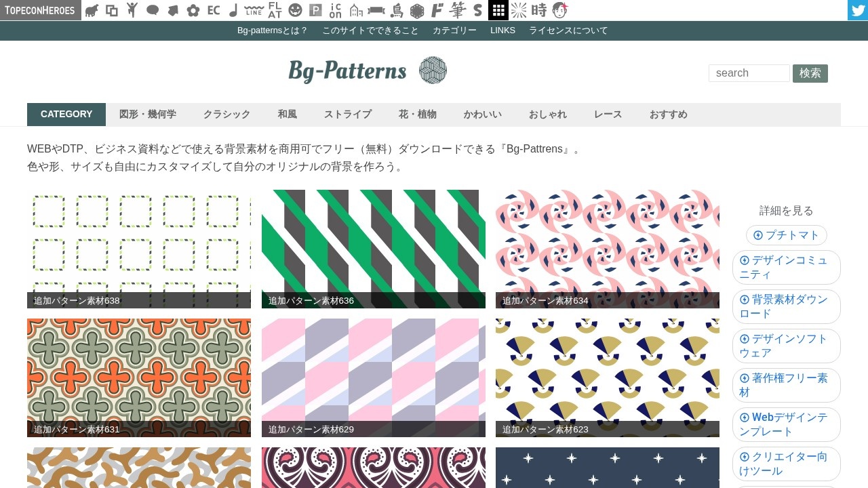868x488 pixels.
Task: Click the FLAT icon in the top bar
Action: coord(274,10)
